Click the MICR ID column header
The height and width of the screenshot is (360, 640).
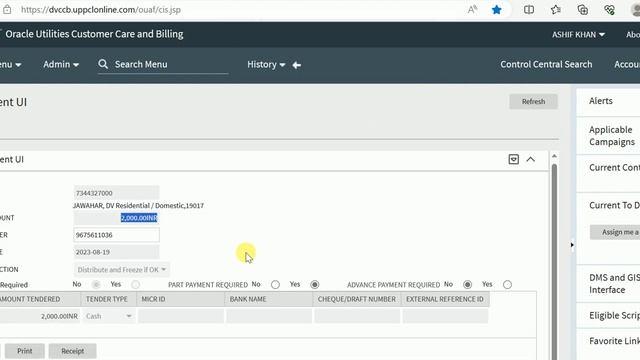click(x=180, y=299)
